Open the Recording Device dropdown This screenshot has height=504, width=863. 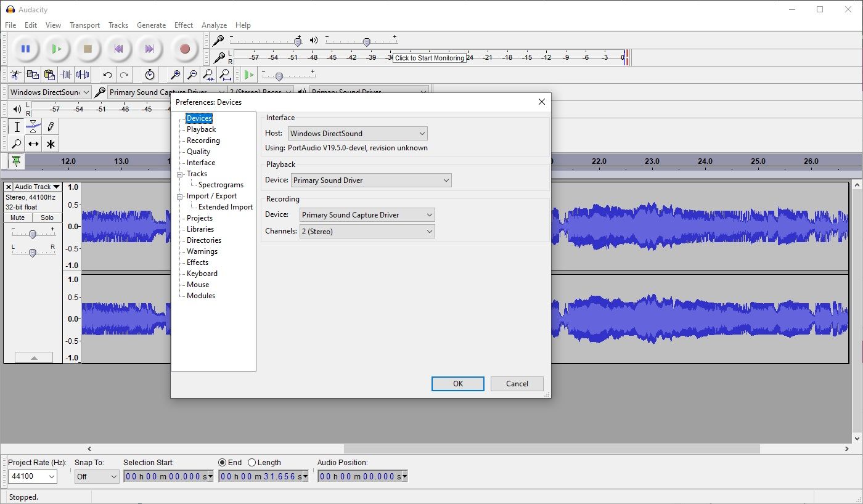pos(367,215)
